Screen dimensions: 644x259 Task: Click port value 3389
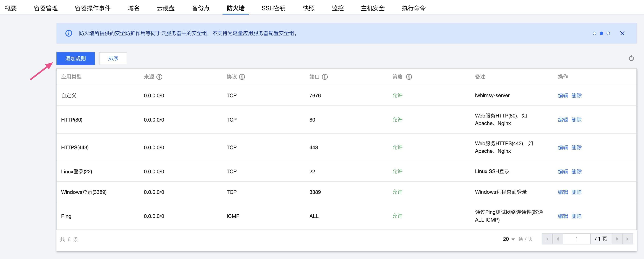click(315, 192)
